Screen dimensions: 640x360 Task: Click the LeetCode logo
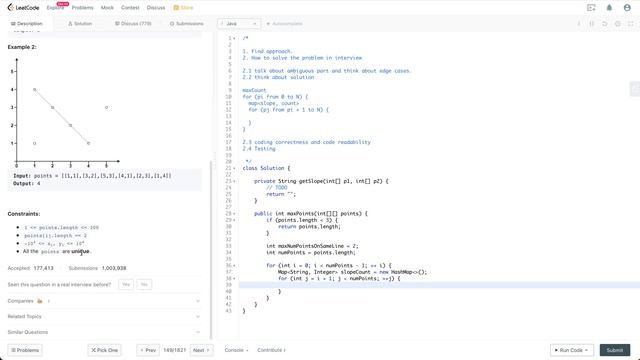23,8
